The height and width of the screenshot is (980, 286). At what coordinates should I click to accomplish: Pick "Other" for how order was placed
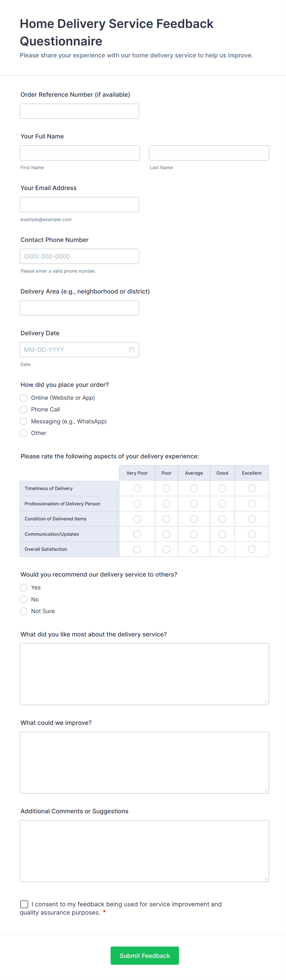[24, 433]
